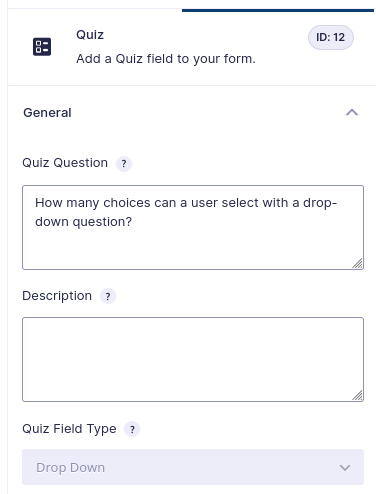The width and height of the screenshot is (376, 494).
Task: Open the Quiz Field Type Drop Down select
Action: click(193, 467)
